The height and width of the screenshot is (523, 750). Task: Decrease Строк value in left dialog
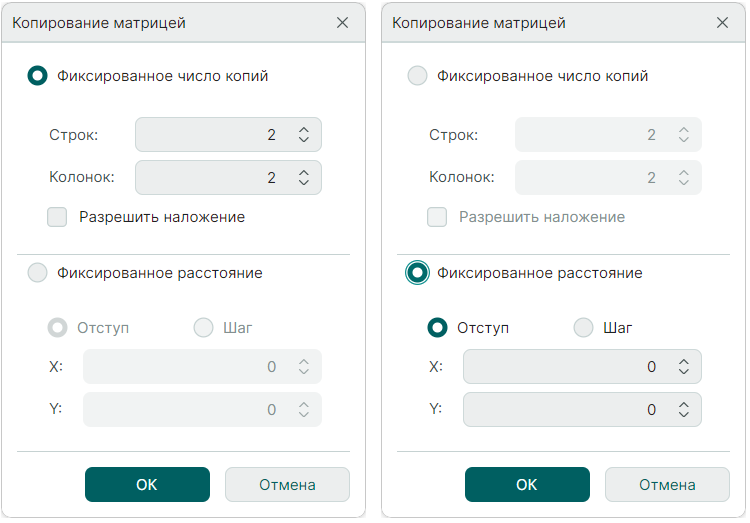[304, 140]
